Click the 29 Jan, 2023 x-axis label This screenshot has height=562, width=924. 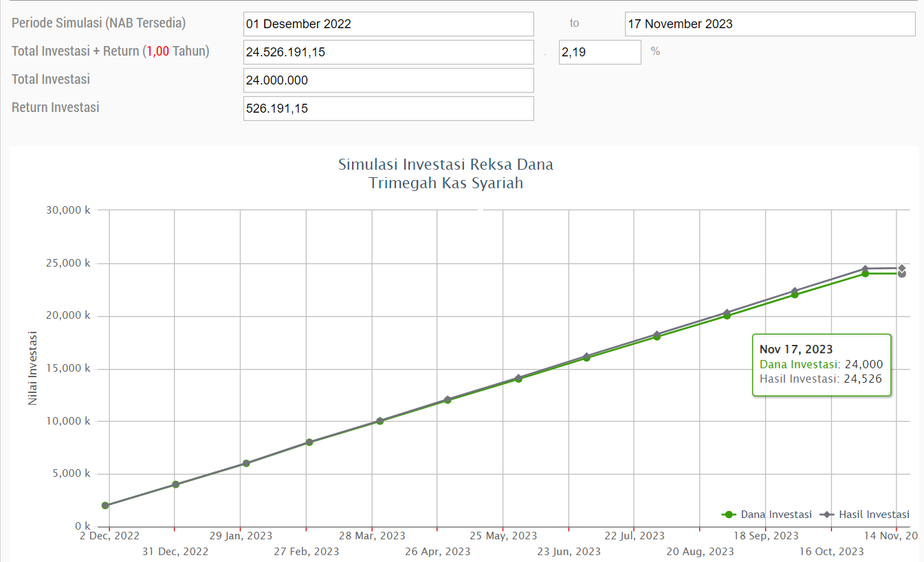[x=241, y=536]
